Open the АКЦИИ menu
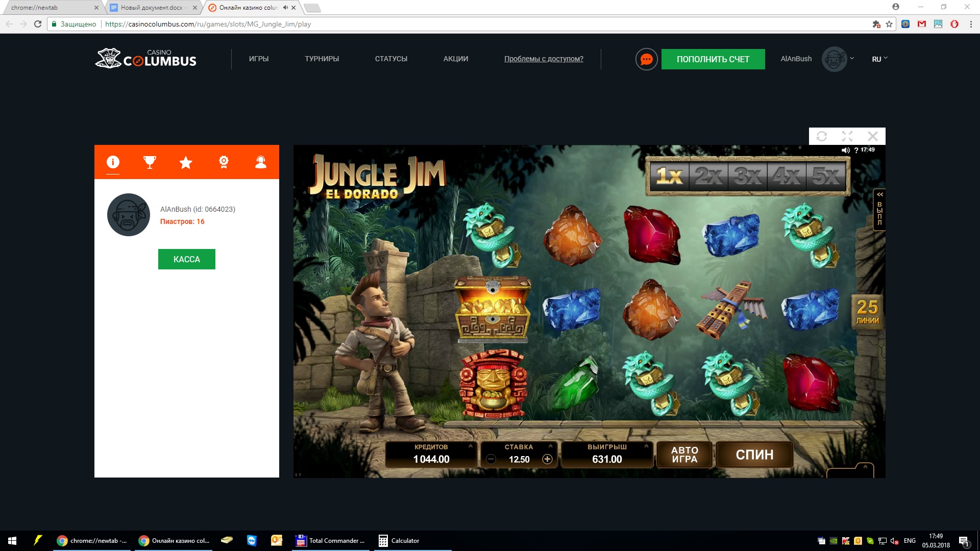Image resolution: width=980 pixels, height=551 pixels. click(x=456, y=59)
